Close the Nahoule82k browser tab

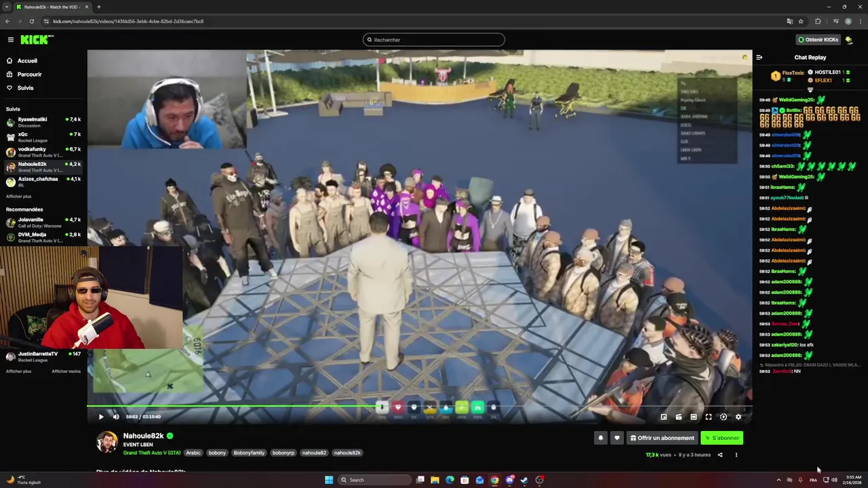87,7
